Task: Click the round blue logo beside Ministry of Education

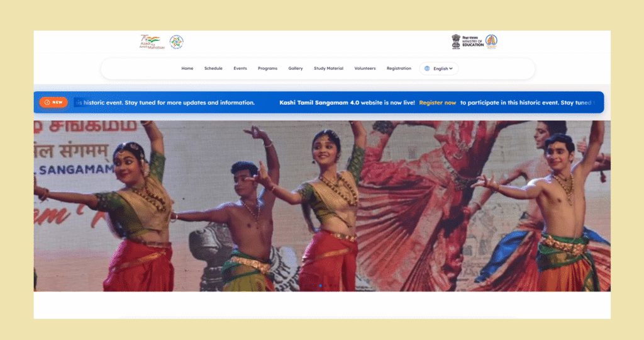Action: click(491, 42)
